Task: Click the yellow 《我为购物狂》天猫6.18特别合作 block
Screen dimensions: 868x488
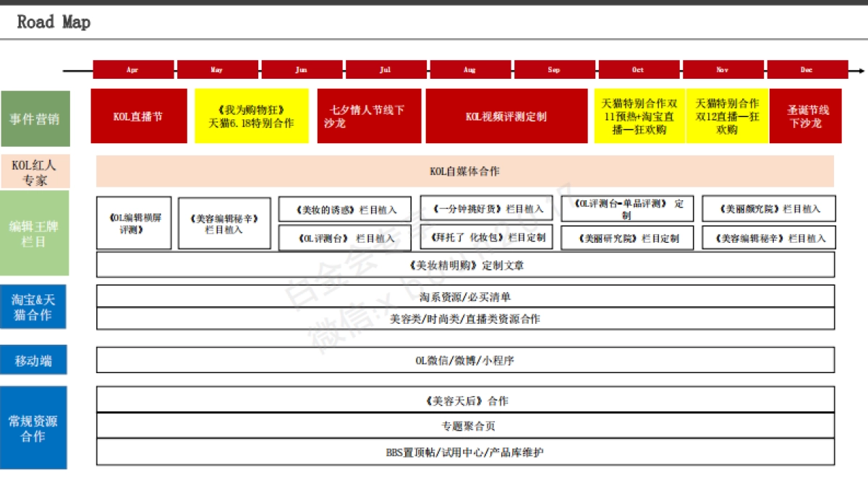Action: (x=251, y=116)
